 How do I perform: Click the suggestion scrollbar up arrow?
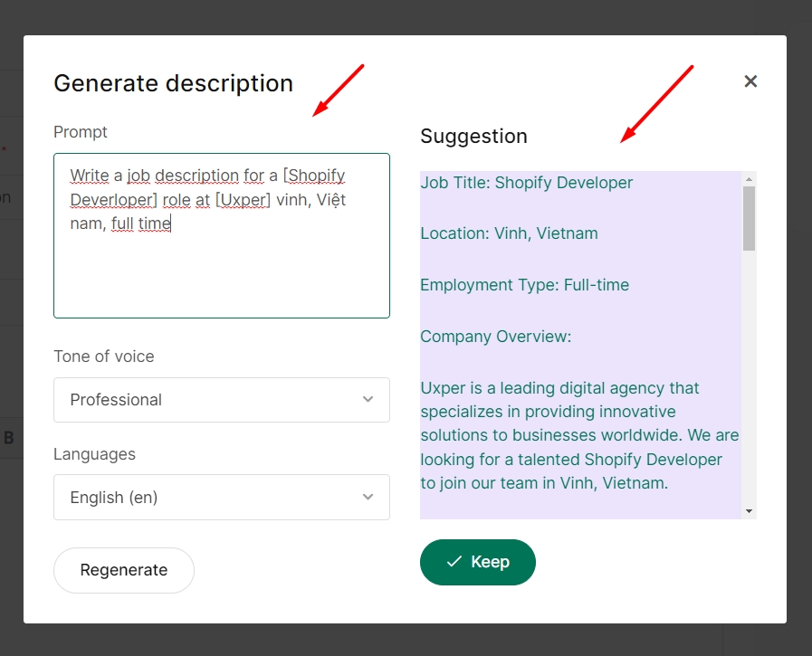(749, 178)
